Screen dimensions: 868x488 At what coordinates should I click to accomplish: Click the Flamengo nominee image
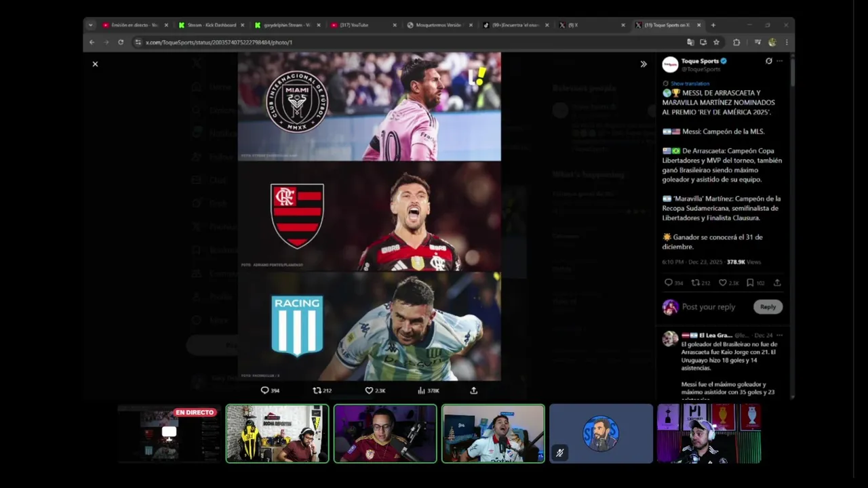(369, 217)
